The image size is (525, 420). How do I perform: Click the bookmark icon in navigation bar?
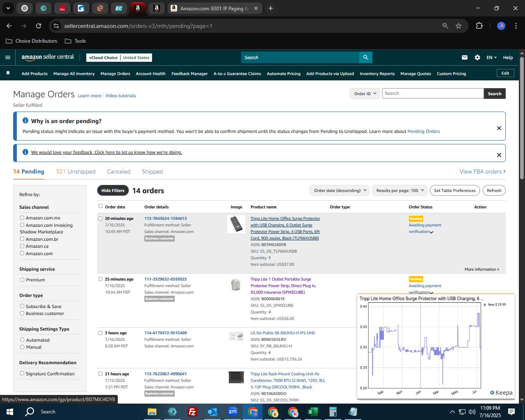pyautogui.click(x=8, y=73)
